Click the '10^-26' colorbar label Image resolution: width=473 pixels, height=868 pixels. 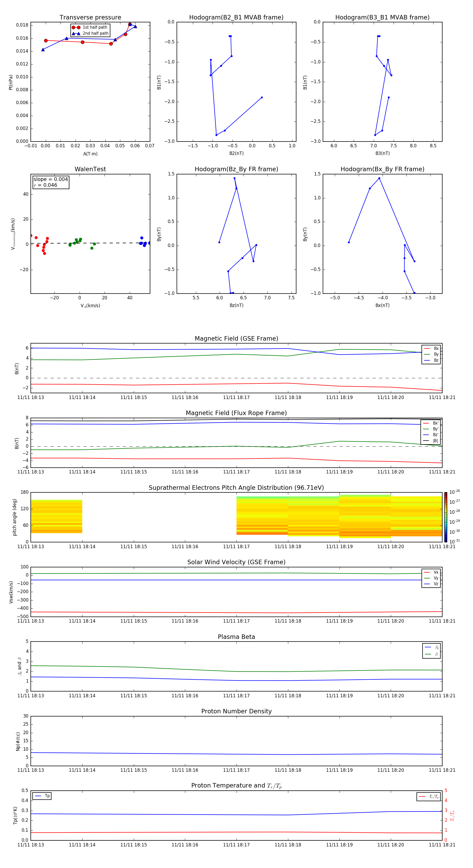455,492
